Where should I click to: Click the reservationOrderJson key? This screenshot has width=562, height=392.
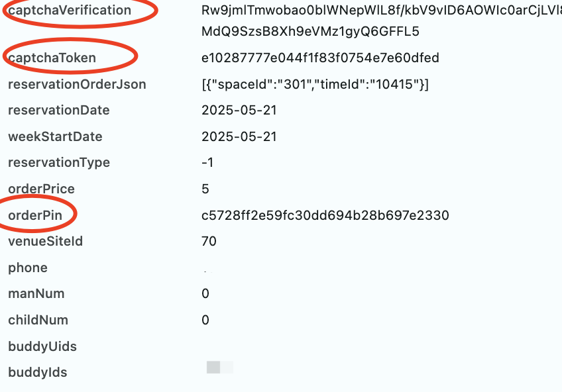coord(77,85)
